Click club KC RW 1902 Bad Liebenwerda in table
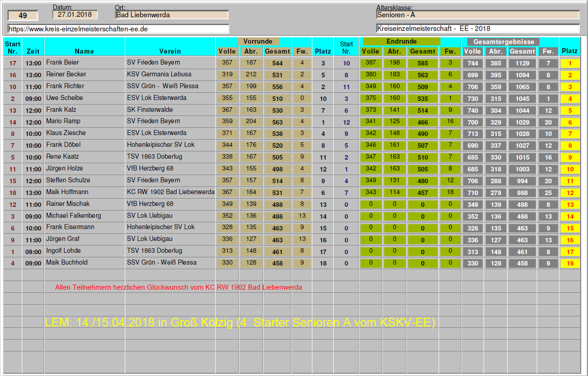The image size is (588, 376). pyautogui.click(x=171, y=192)
